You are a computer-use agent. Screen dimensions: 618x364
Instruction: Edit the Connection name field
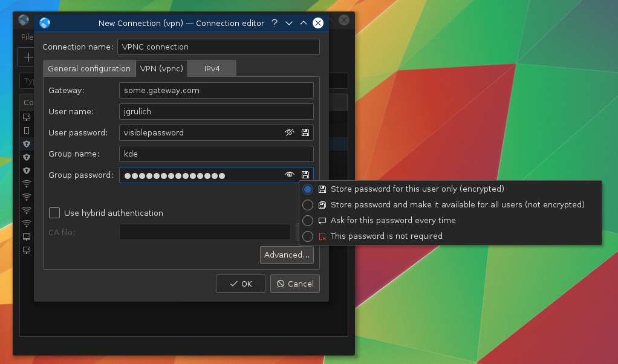[x=218, y=47]
